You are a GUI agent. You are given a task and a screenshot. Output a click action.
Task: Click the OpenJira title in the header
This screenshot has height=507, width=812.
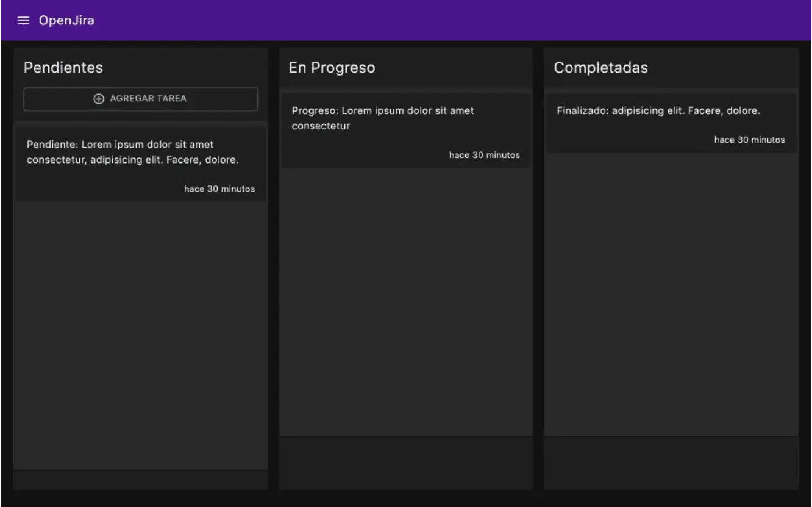(66, 21)
